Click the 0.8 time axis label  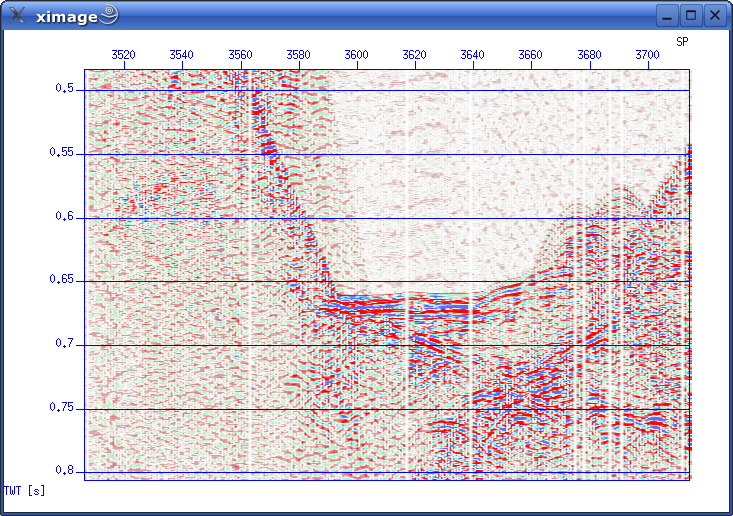[x=65, y=471]
